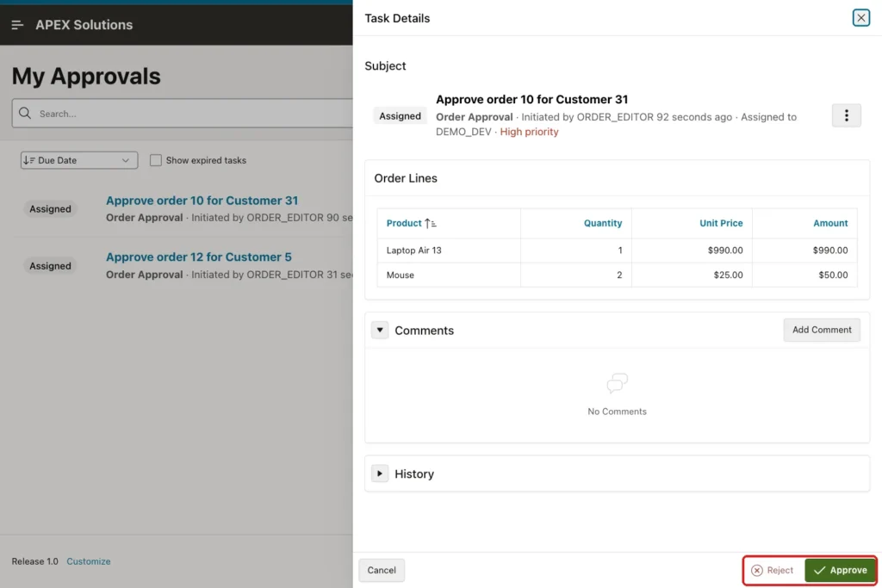This screenshot has height=588, width=882.
Task: Open the Due Date sort dropdown
Action: pyautogui.click(x=79, y=160)
